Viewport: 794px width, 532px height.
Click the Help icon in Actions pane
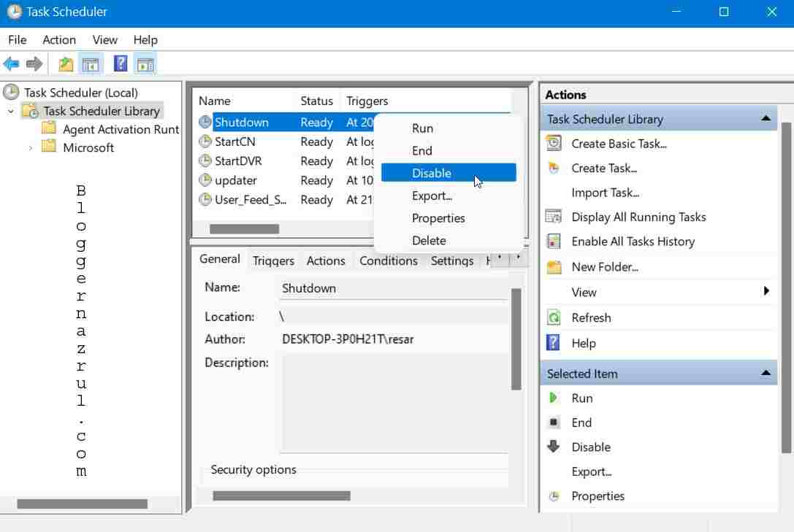(553, 342)
